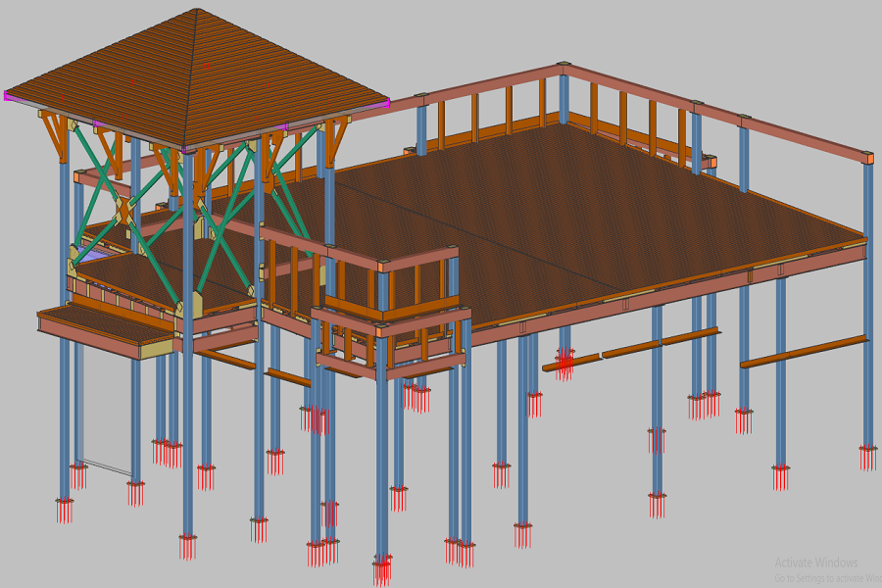Select the magenta marker at roof's left corner

click(8, 96)
